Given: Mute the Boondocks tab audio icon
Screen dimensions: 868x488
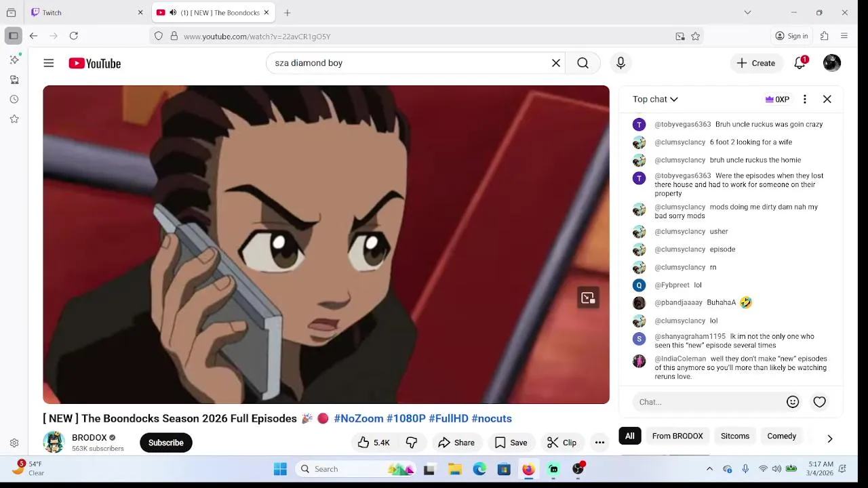Looking at the screenshot, I should pos(173,12).
